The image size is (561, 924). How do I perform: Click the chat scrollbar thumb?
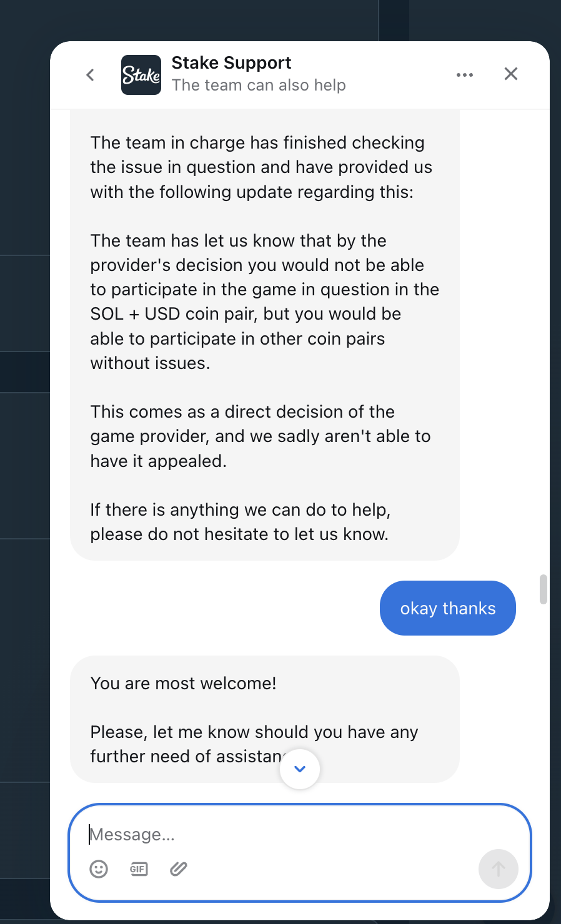click(x=544, y=589)
